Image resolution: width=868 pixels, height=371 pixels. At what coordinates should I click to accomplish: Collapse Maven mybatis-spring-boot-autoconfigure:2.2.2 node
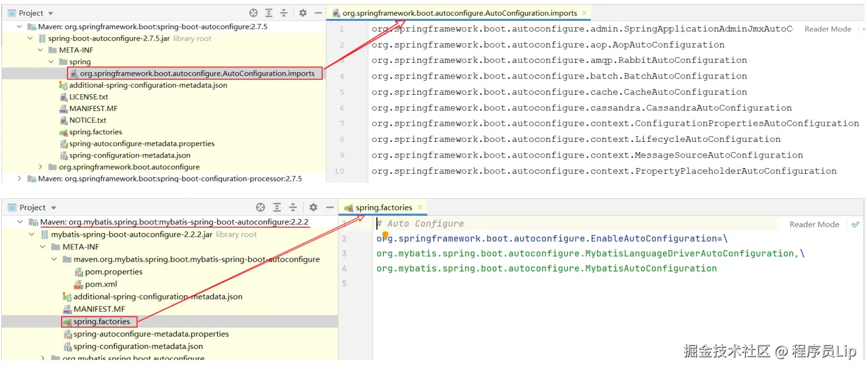[x=20, y=222]
